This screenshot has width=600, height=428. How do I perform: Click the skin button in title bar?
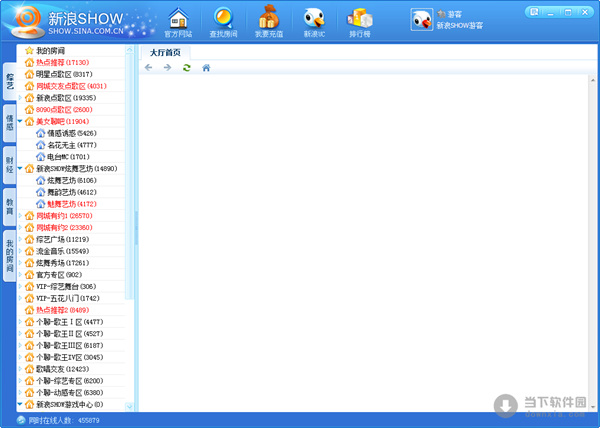click(535, 12)
